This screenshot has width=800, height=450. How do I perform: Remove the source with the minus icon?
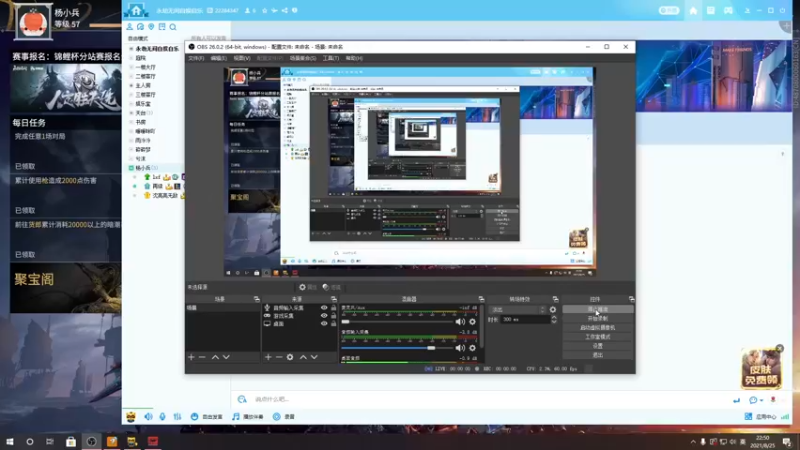coord(279,357)
